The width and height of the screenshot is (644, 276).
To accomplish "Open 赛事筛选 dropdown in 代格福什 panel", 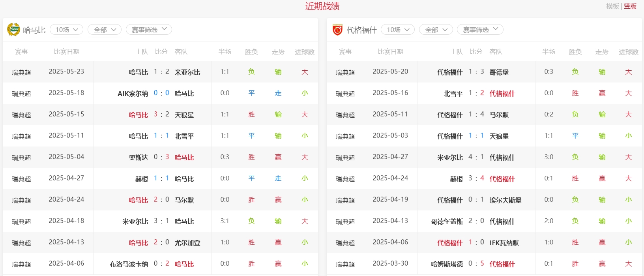I will (480, 30).
